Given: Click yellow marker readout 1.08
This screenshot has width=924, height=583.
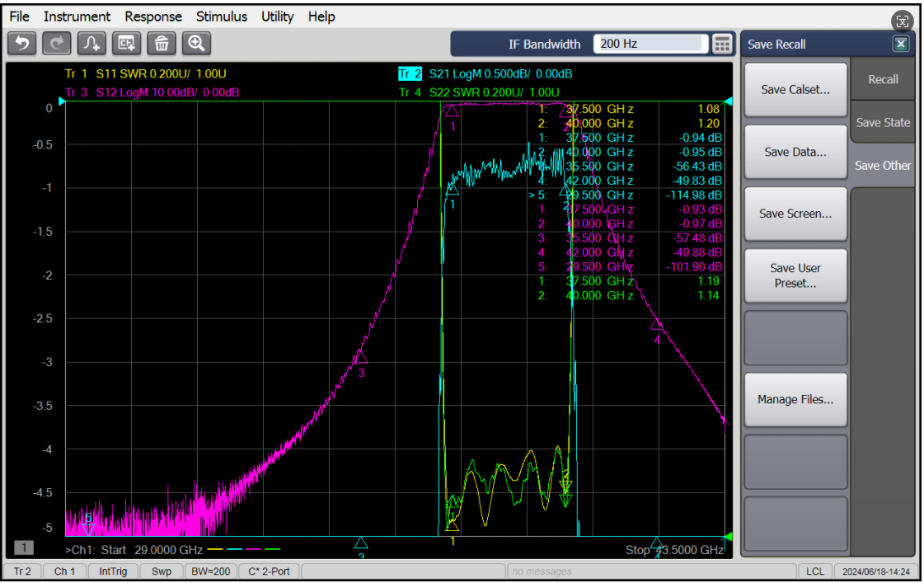Looking at the screenshot, I should click(x=708, y=109).
